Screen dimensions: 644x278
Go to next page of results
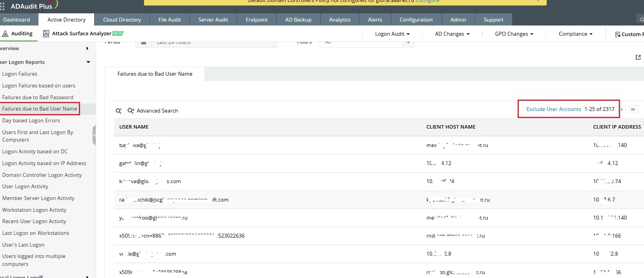click(x=622, y=109)
